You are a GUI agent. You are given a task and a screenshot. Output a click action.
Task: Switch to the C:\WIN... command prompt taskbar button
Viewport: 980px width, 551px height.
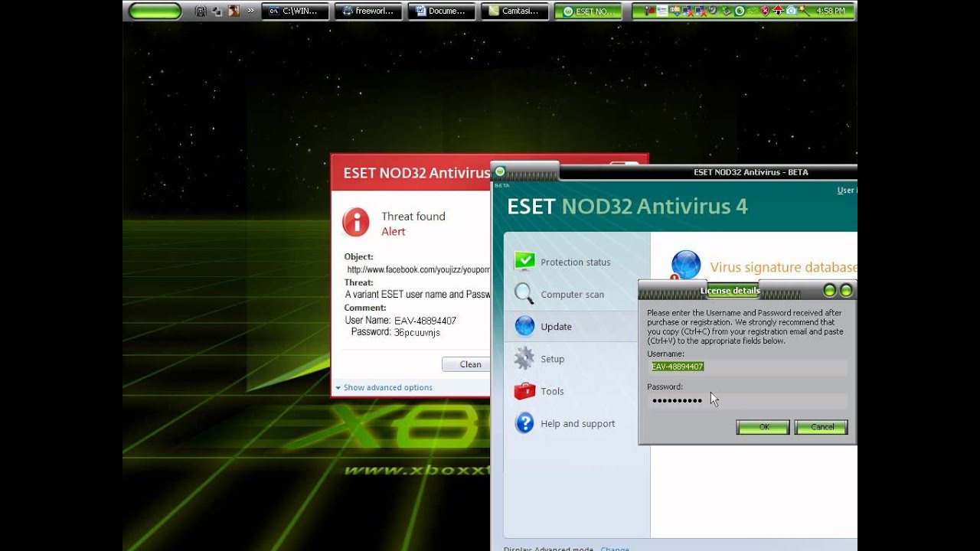tap(295, 11)
